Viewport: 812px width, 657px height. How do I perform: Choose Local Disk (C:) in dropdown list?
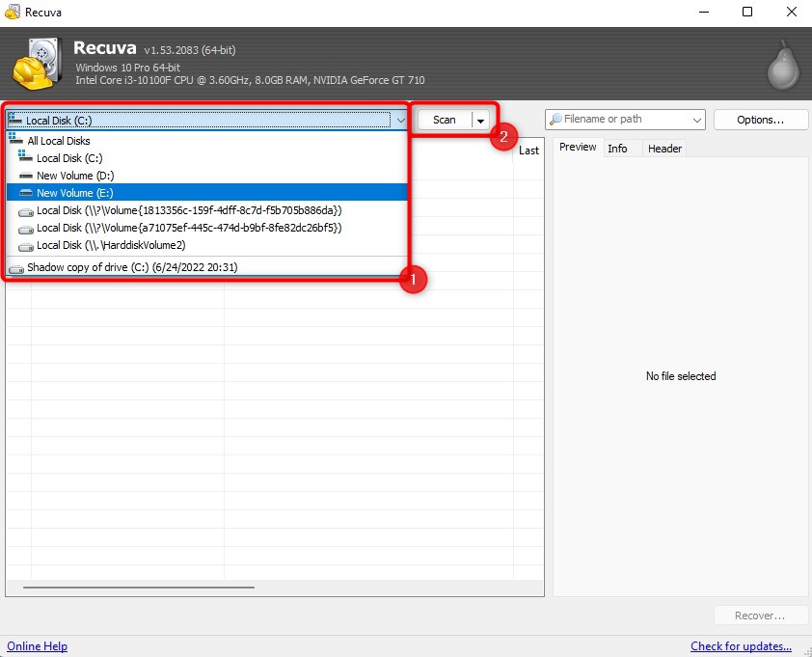tap(206, 158)
